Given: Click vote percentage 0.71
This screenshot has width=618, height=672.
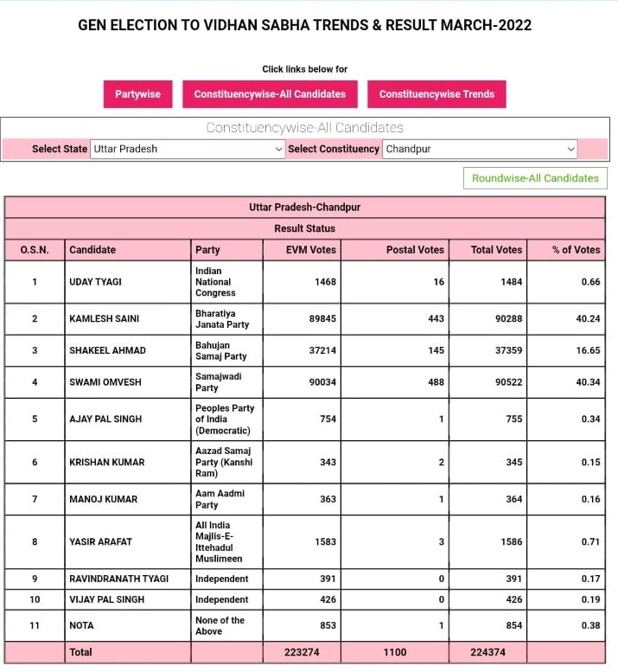Looking at the screenshot, I should tap(590, 541).
